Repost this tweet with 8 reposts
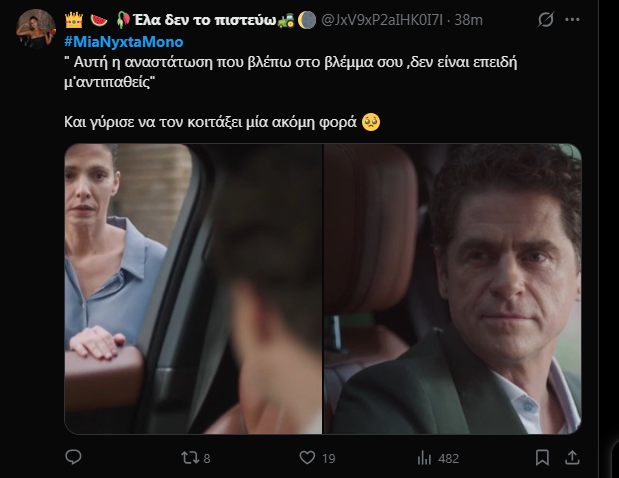The width and height of the screenshot is (619, 478). (186, 458)
